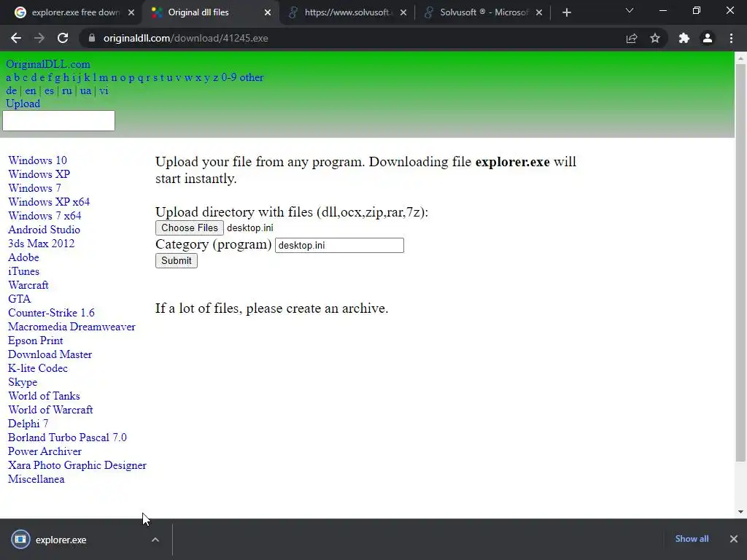
Task: Open the World of Tanks category
Action: [44, 396]
